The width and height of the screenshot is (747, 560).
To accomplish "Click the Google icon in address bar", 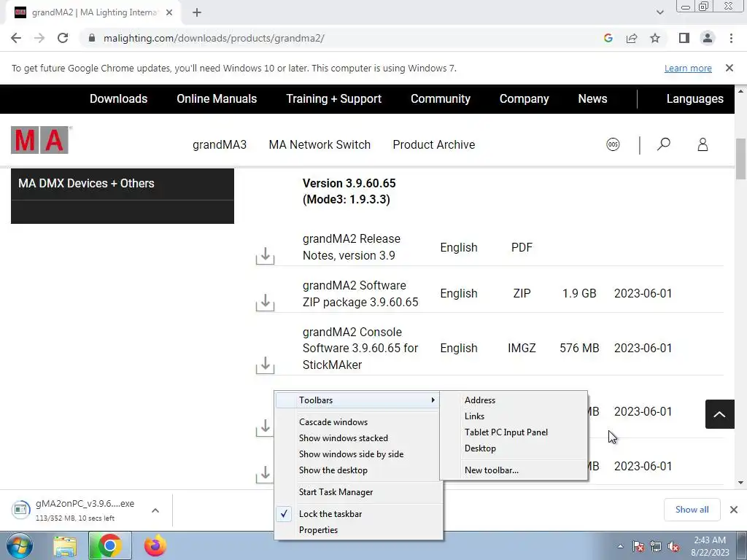I will click(608, 38).
